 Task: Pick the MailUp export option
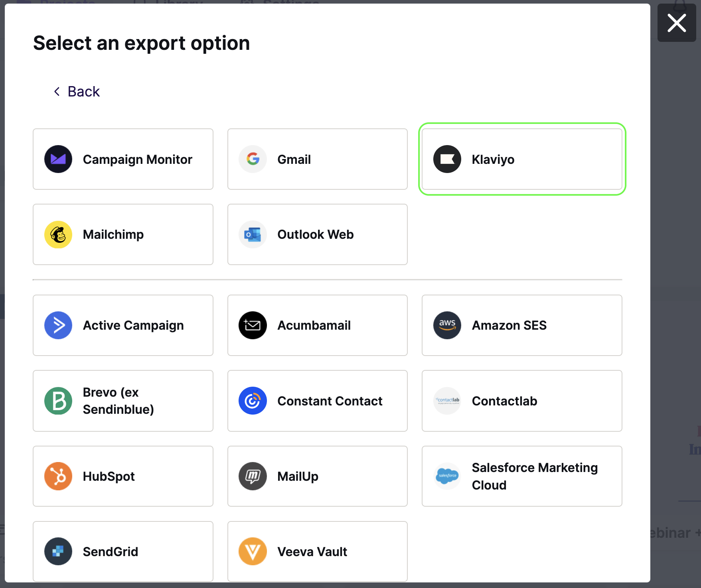(318, 476)
